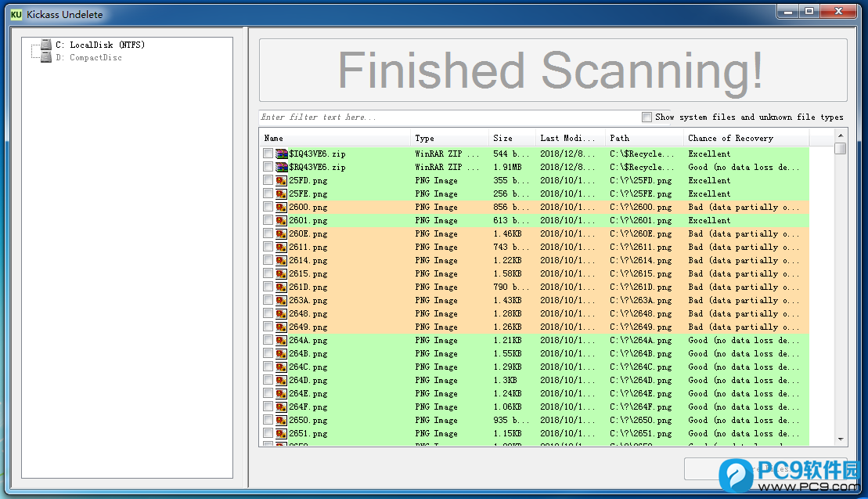
Task: Check the box for 25FD.png
Action: (x=268, y=180)
